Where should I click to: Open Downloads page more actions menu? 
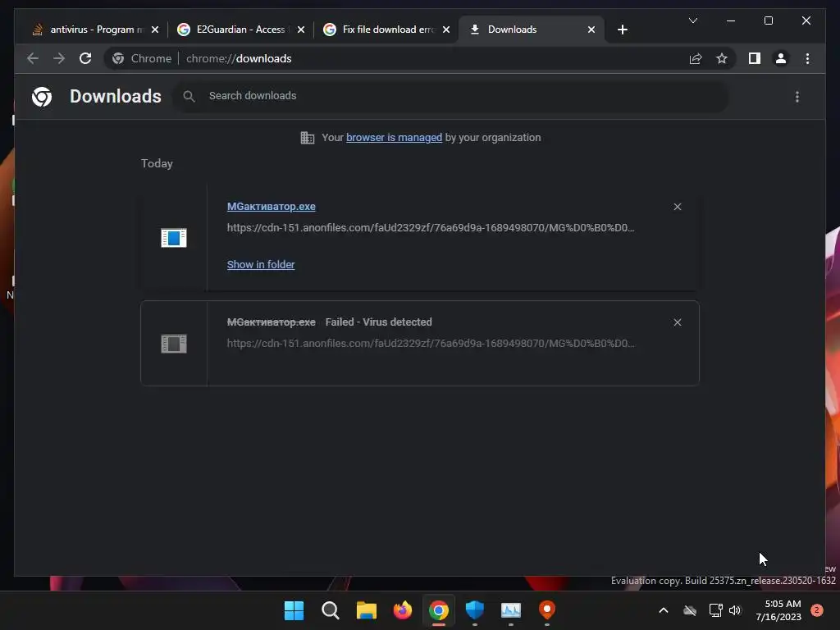(x=797, y=97)
